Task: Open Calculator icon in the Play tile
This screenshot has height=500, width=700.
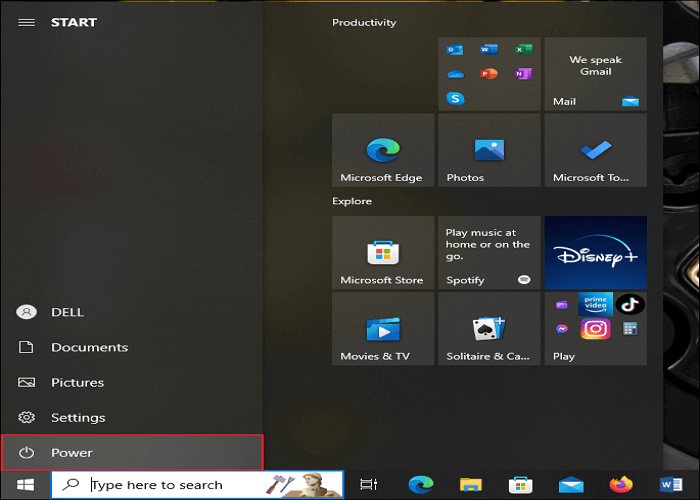Action: pyautogui.click(x=630, y=329)
